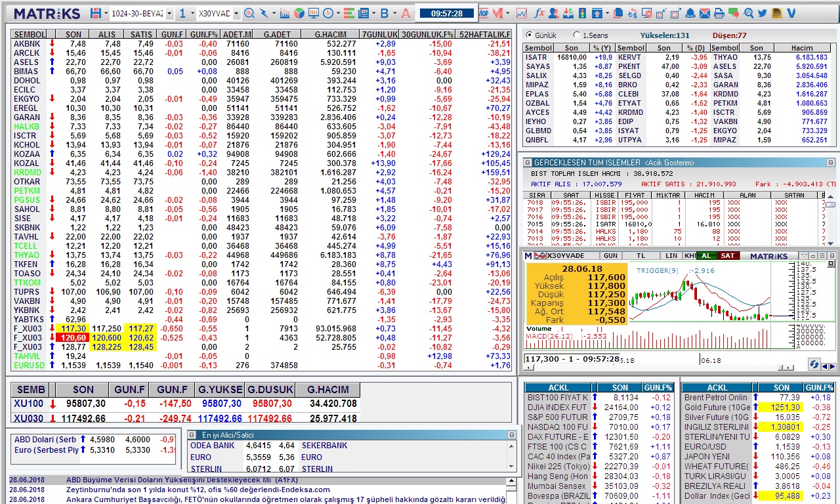Sort by the G.HACIM column header
840x504 pixels.
coord(331,34)
